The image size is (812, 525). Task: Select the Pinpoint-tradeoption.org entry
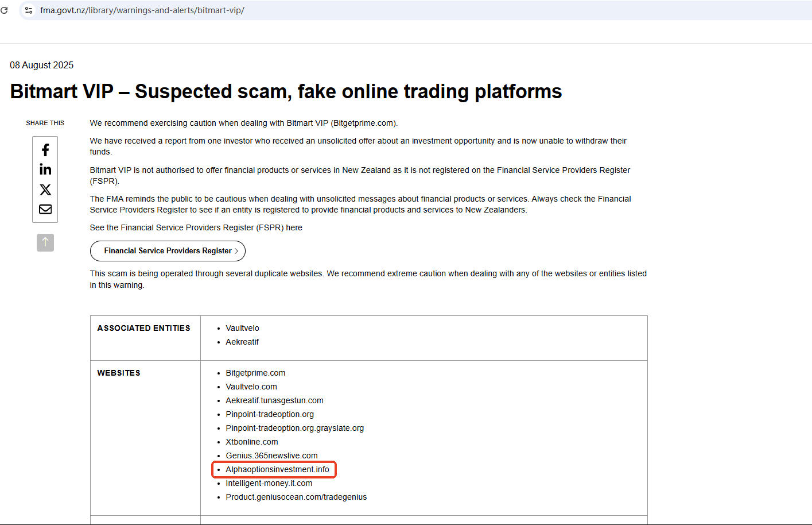270,414
